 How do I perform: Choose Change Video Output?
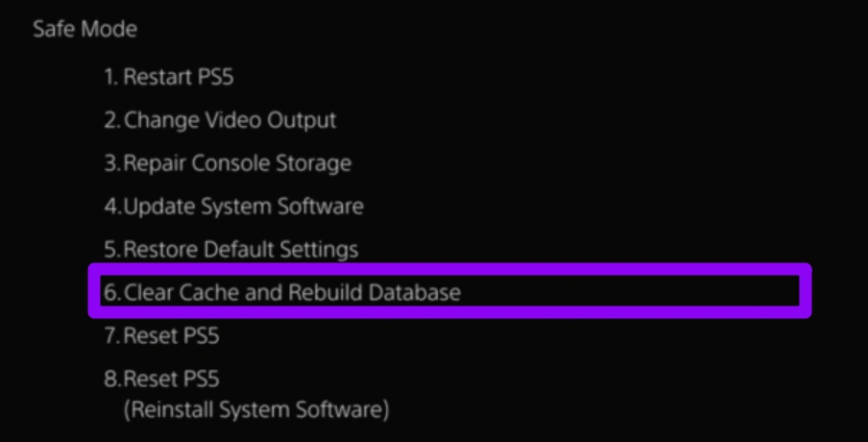pyautogui.click(x=221, y=121)
